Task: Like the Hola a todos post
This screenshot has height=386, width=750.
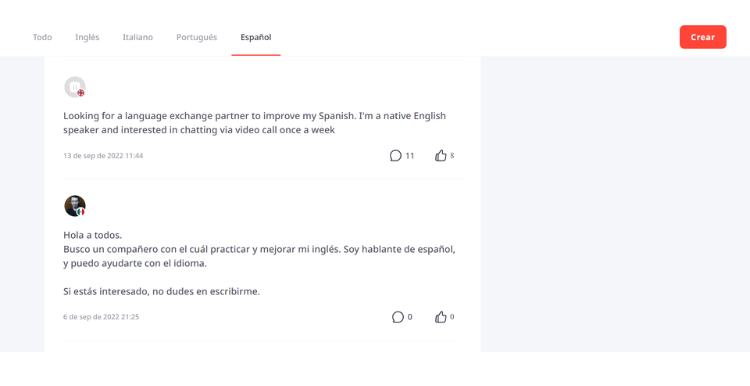Action: pos(441,317)
